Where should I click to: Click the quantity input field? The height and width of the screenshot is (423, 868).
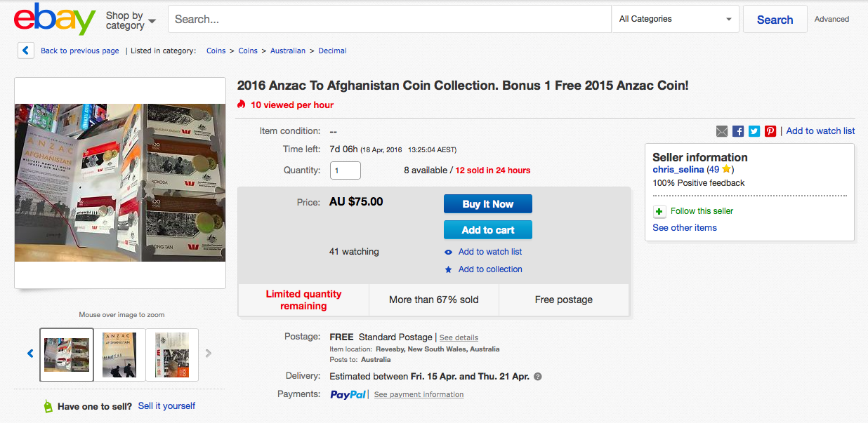point(345,170)
